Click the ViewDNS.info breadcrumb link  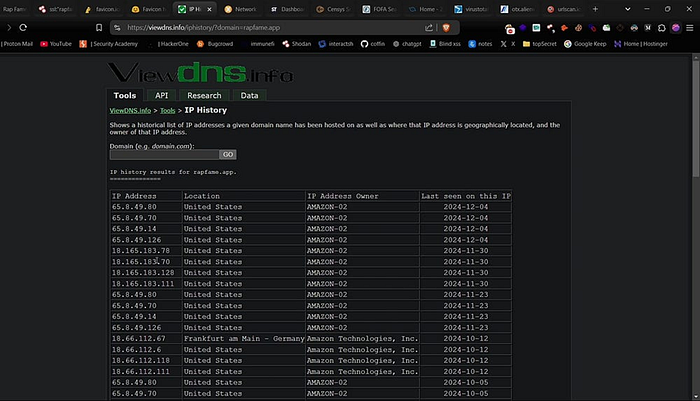click(x=130, y=110)
